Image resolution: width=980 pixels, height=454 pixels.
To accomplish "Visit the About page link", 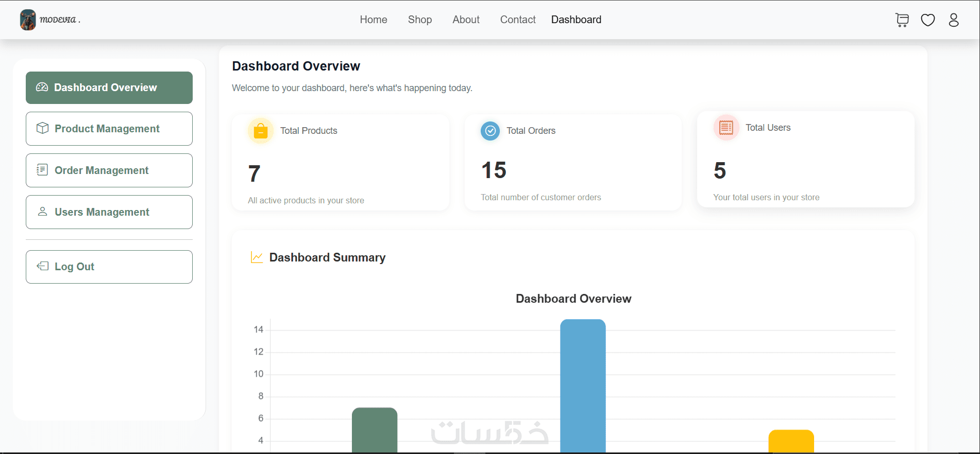I will tap(466, 20).
